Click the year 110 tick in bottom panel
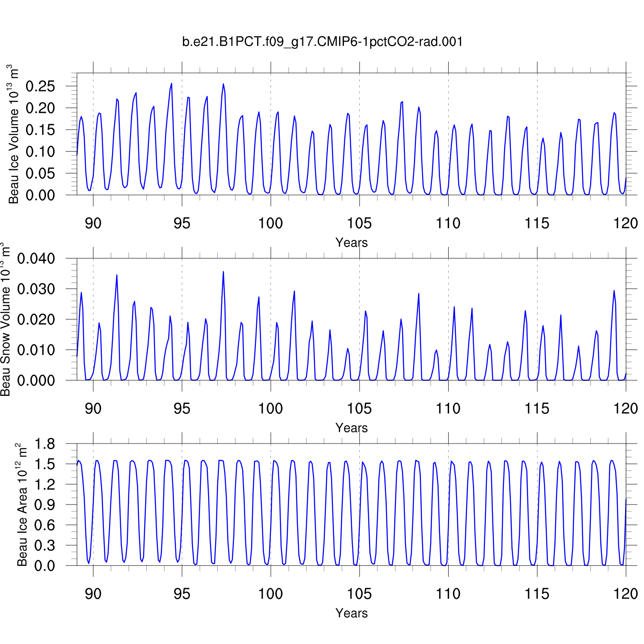This screenshot has width=644, height=644. coord(448,594)
